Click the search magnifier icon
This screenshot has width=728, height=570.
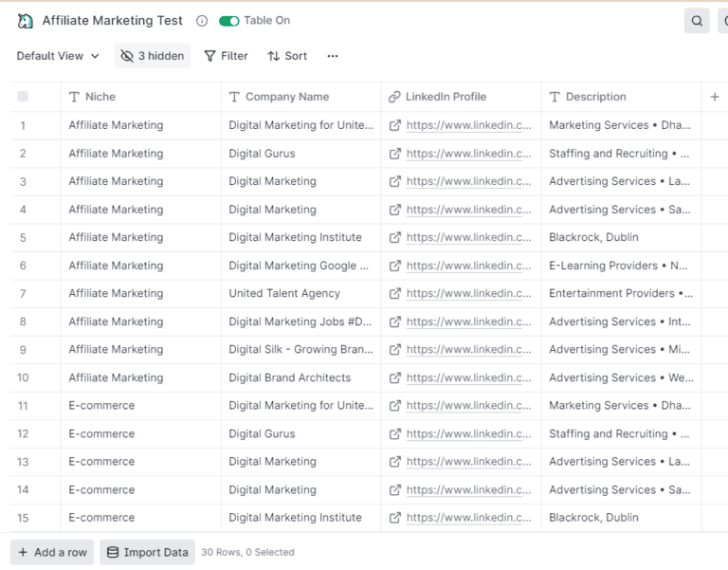tap(697, 21)
